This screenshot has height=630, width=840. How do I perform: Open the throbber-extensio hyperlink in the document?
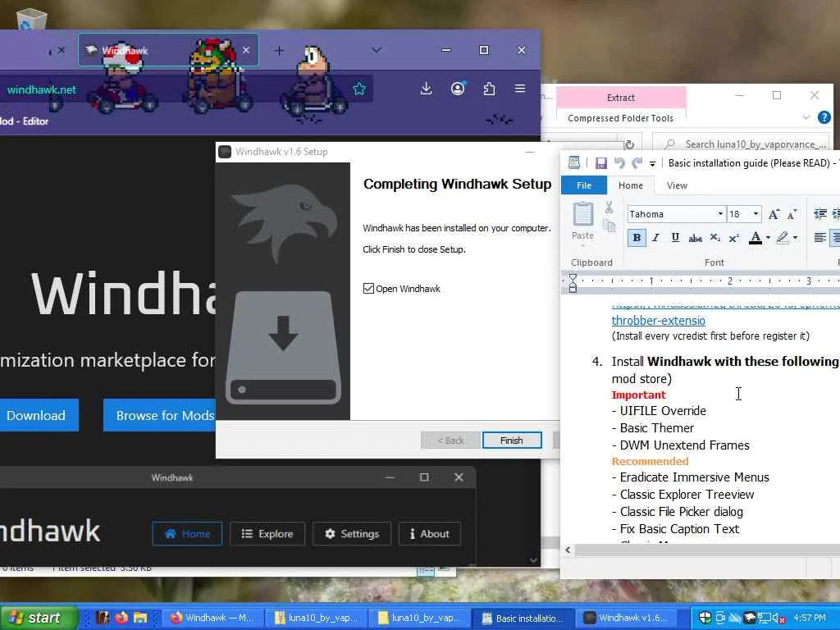[659, 321]
